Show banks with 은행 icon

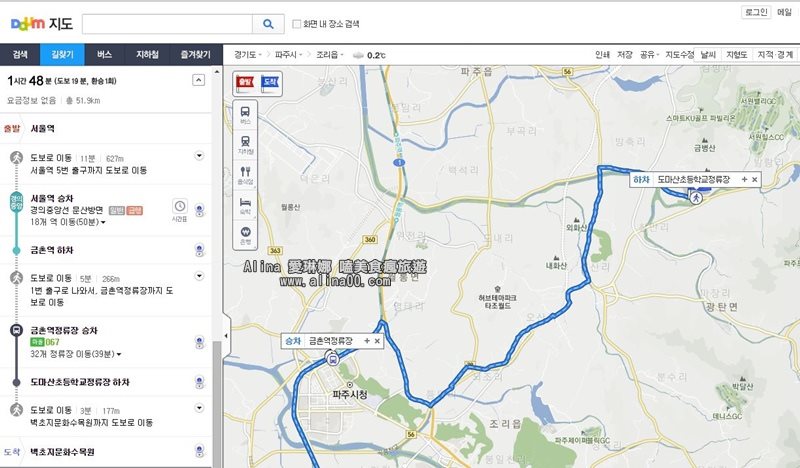coord(245,235)
